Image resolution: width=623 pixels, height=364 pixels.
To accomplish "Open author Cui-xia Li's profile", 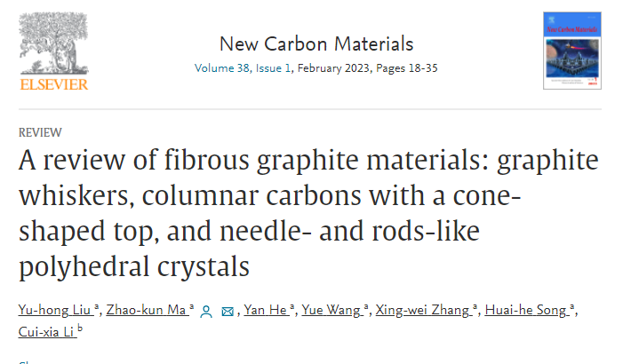I will coord(45,331).
